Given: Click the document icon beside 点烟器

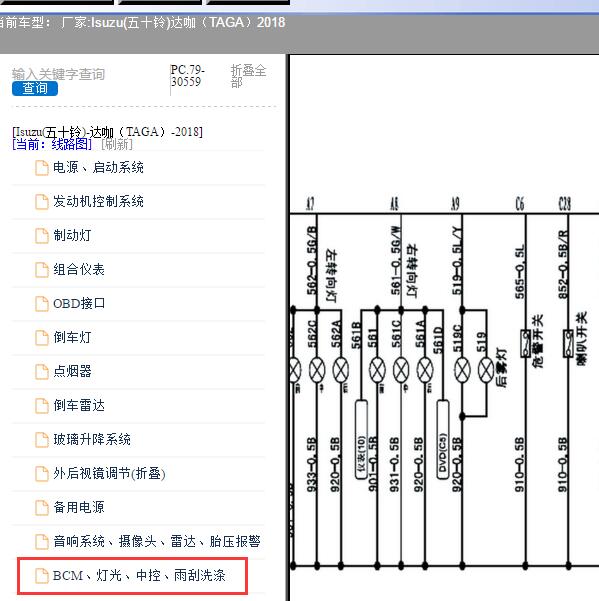Looking at the screenshot, I should coord(42,372).
